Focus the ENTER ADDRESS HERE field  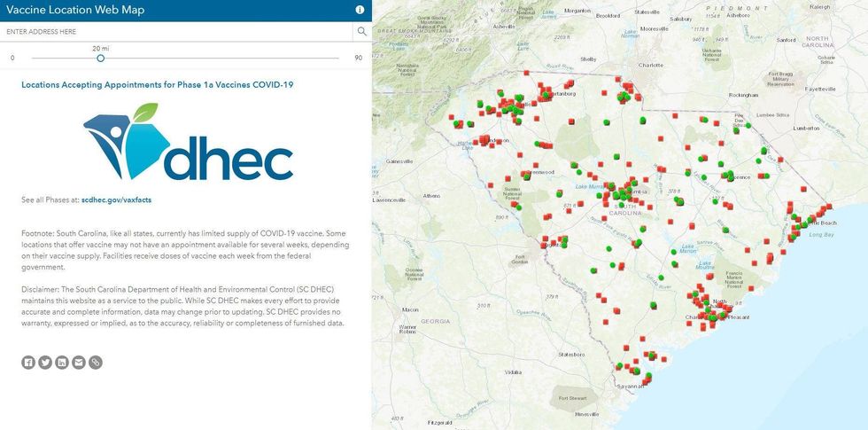(176, 32)
